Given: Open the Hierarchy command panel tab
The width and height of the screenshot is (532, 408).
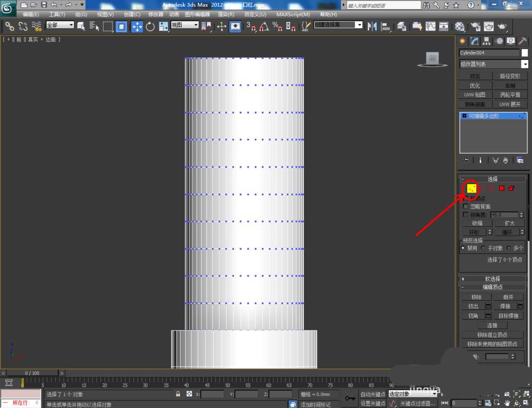Looking at the screenshot, I should point(487,41).
